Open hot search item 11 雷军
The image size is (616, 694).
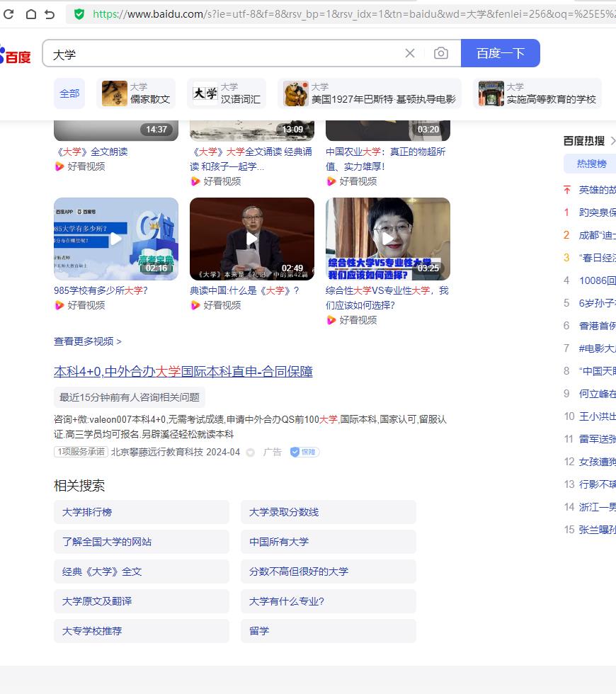597,439
